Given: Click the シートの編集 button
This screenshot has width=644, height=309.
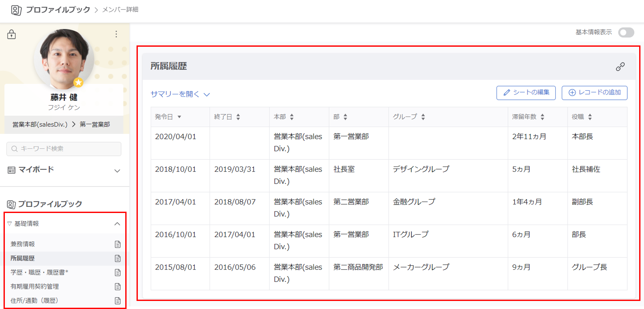Looking at the screenshot, I should (x=526, y=93).
